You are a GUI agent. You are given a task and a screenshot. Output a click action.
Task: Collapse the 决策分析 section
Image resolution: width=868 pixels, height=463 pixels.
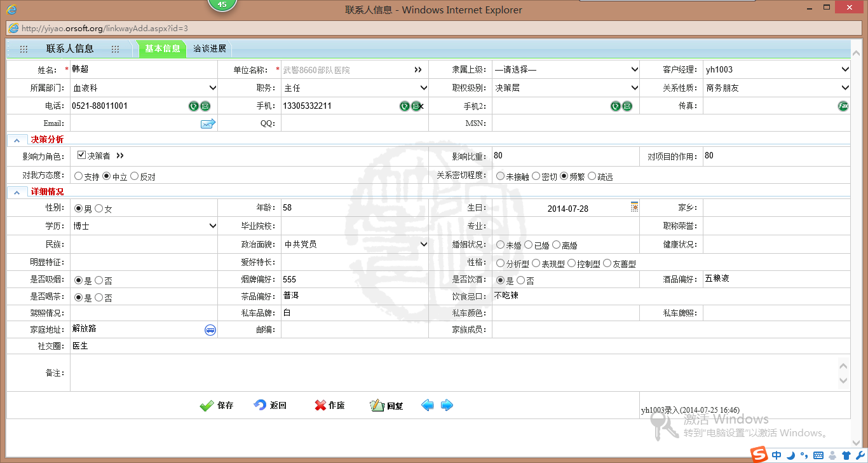point(17,139)
